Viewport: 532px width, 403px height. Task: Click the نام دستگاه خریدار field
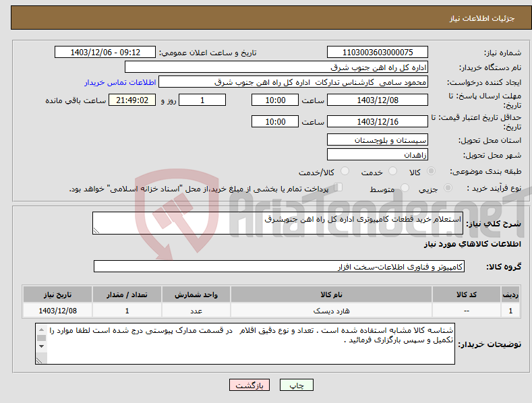[276, 67]
